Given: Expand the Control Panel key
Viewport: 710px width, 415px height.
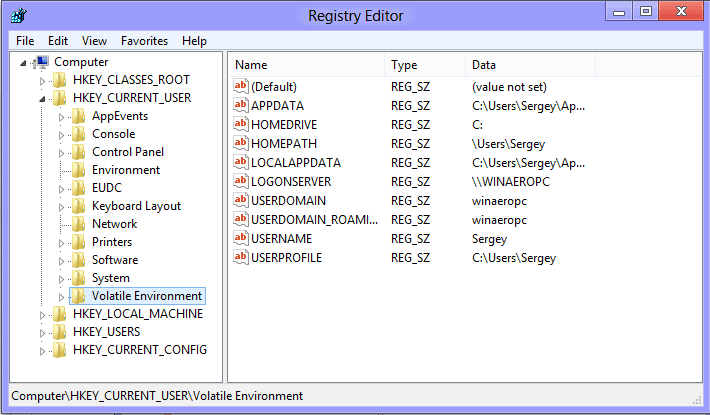Looking at the screenshot, I should (61, 153).
